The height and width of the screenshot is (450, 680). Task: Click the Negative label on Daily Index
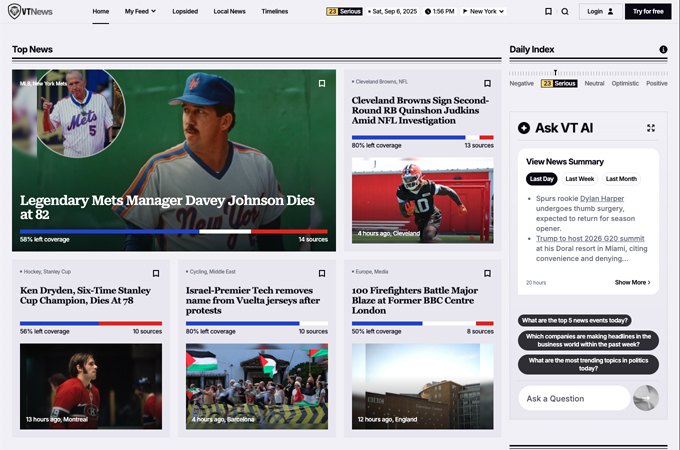[521, 83]
